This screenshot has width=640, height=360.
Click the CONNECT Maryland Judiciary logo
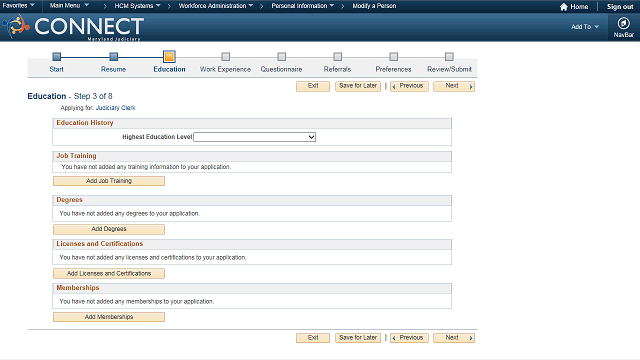point(74,27)
